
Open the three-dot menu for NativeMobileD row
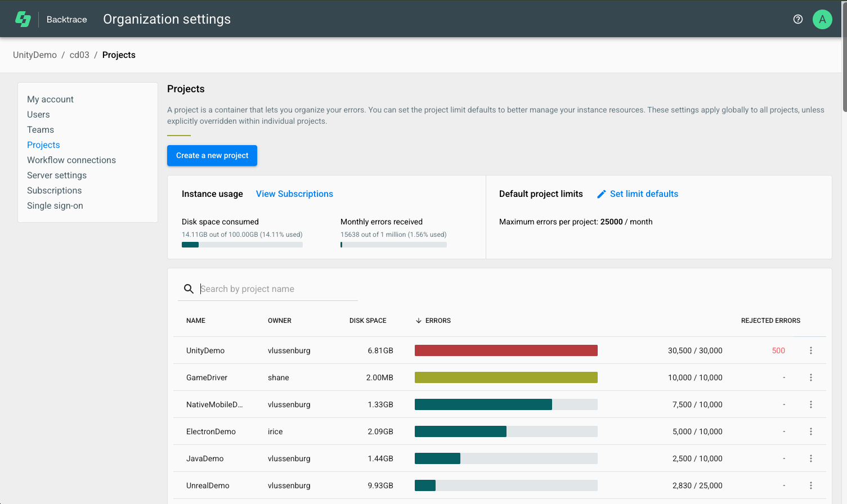tap(810, 404)
